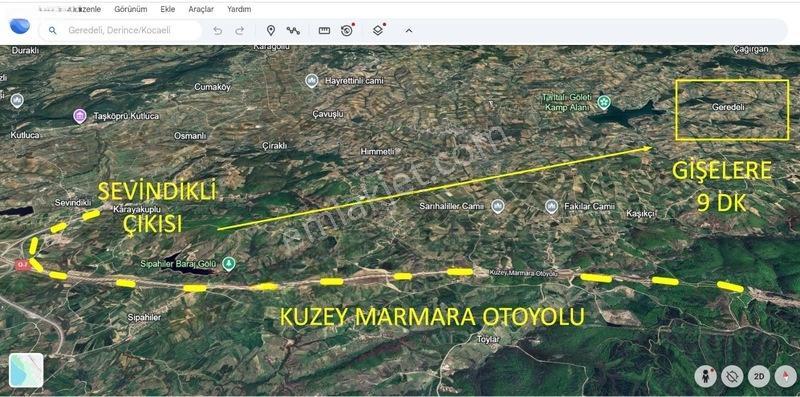The height and width of the screenshot is (397, 800).
Task: Click the search magnifier icon
Action: pyautogui.click(x=52, y=31)
